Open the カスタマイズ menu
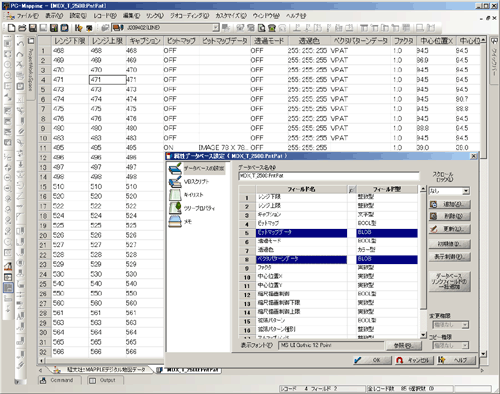Image resolution: width=500 pixels, height=394 pixels. pyautogui.click(x=231, y=16)
